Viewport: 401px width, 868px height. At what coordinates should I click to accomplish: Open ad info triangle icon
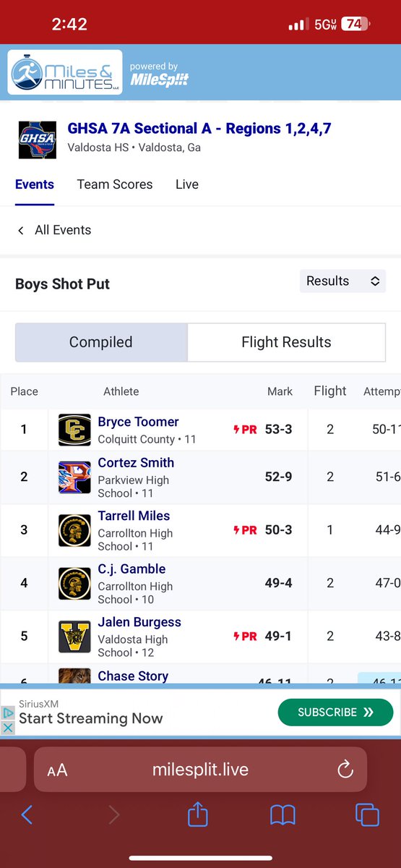click(7, 712)
